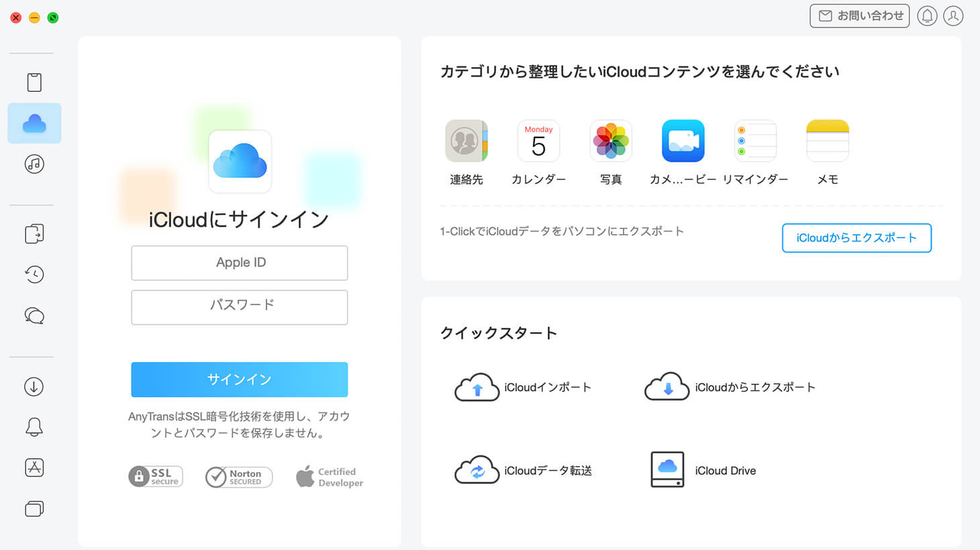Open the Device Manager from the sidebar

[34, 81]
